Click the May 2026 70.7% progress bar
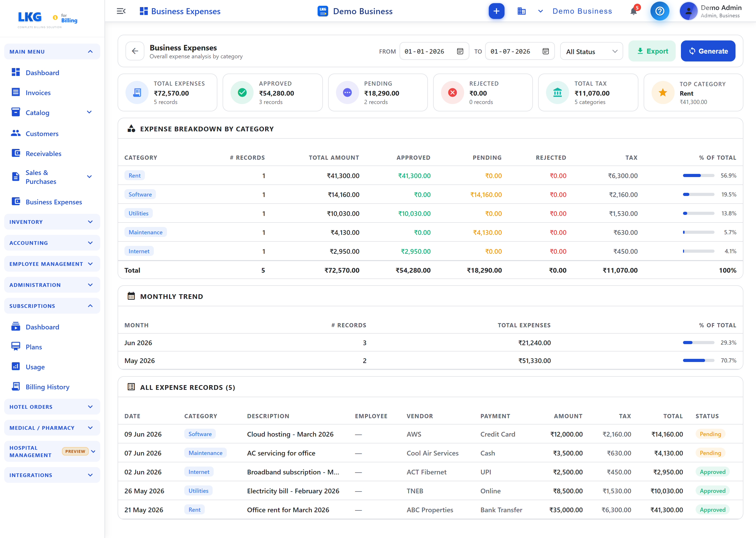This screenshot has height=538, width=756. pyautogui.click(x=699, y=360)
